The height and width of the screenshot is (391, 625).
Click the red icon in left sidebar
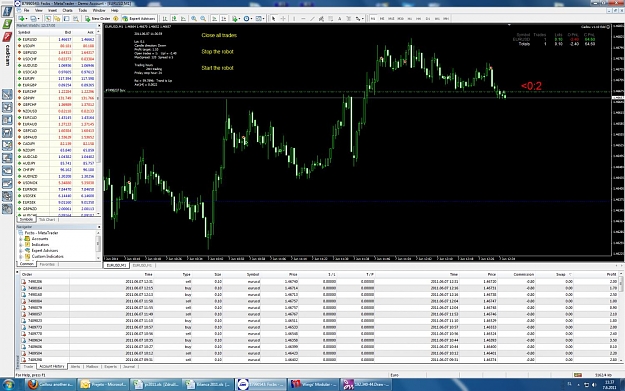point(7,37)
